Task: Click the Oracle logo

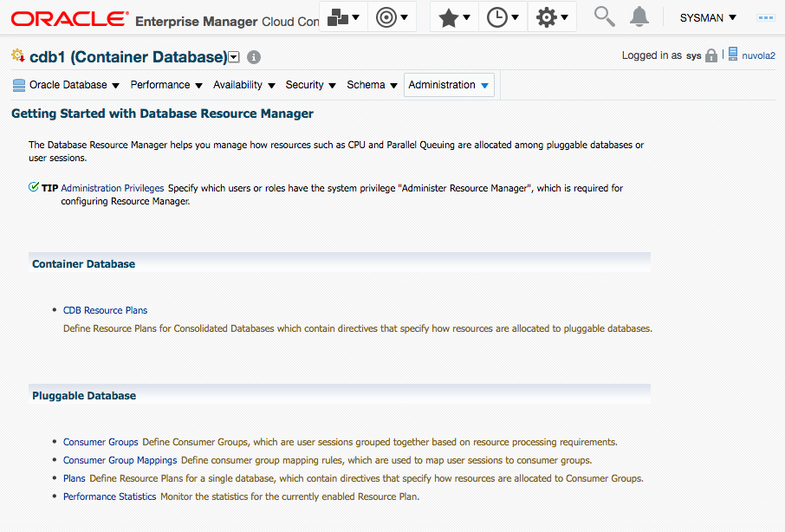Action: point(69,19)
